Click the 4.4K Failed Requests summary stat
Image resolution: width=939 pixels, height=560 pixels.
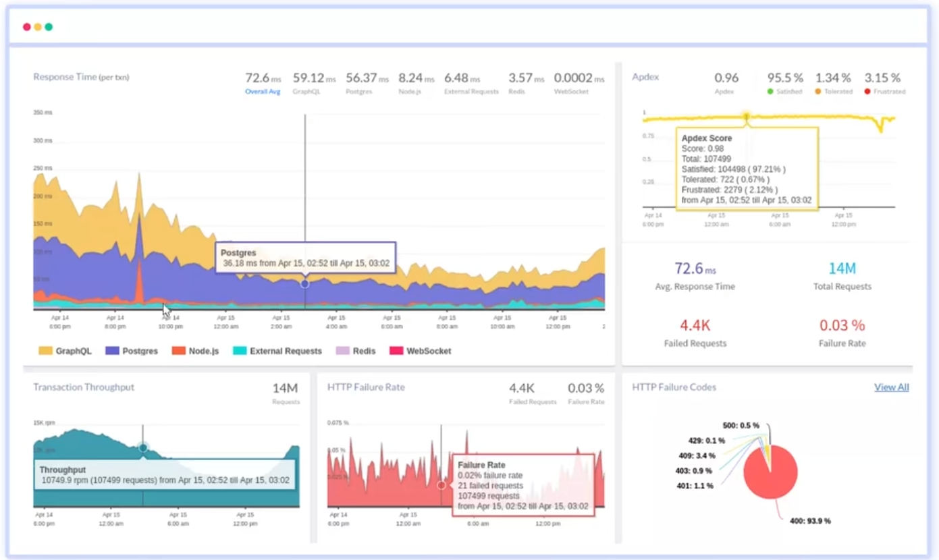pos(695,333)
